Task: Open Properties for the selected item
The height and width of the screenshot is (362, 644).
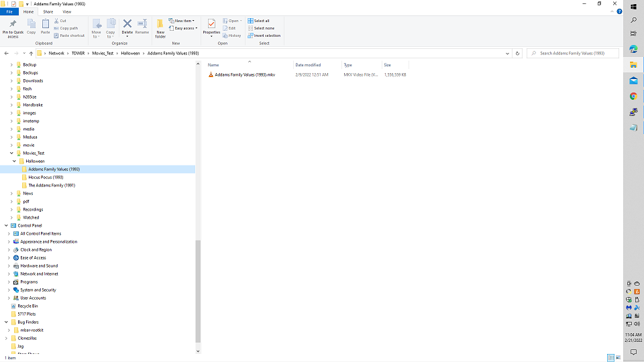Action: coord(211,27)
